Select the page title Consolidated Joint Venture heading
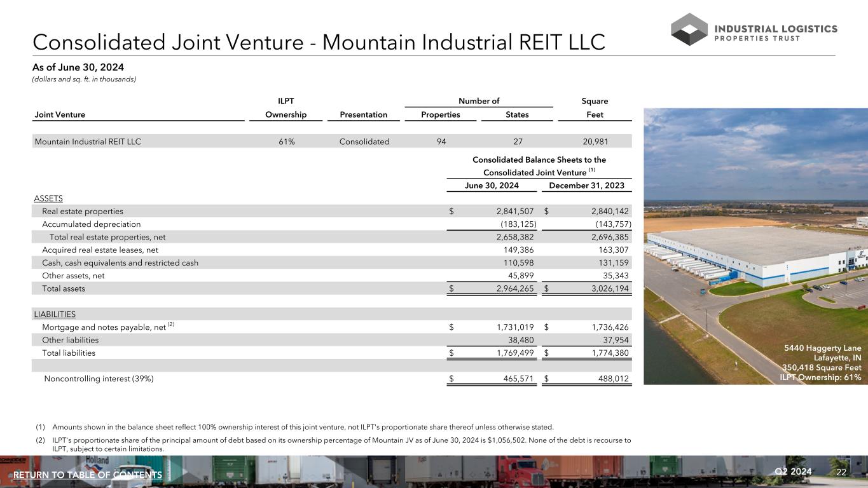Image resolution: width=868 pixels, height=488 pixels. click(x=319, y=41)
